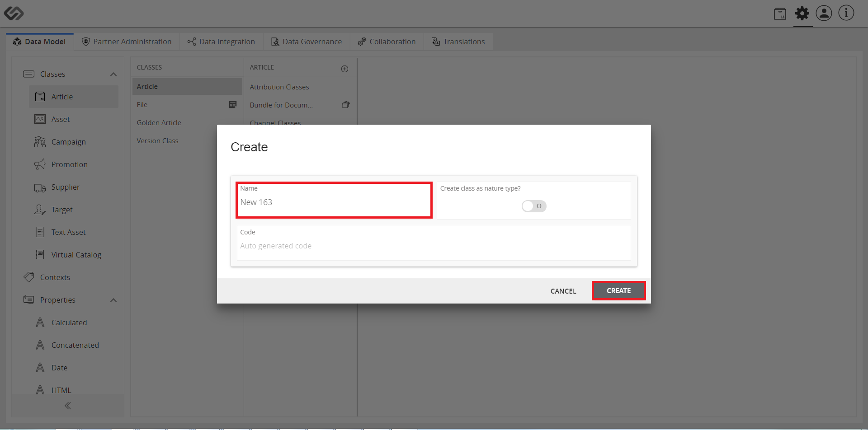Click the Name input field
Screen dimensions: 868x430
pyautogui.click(x=334, y=200)
